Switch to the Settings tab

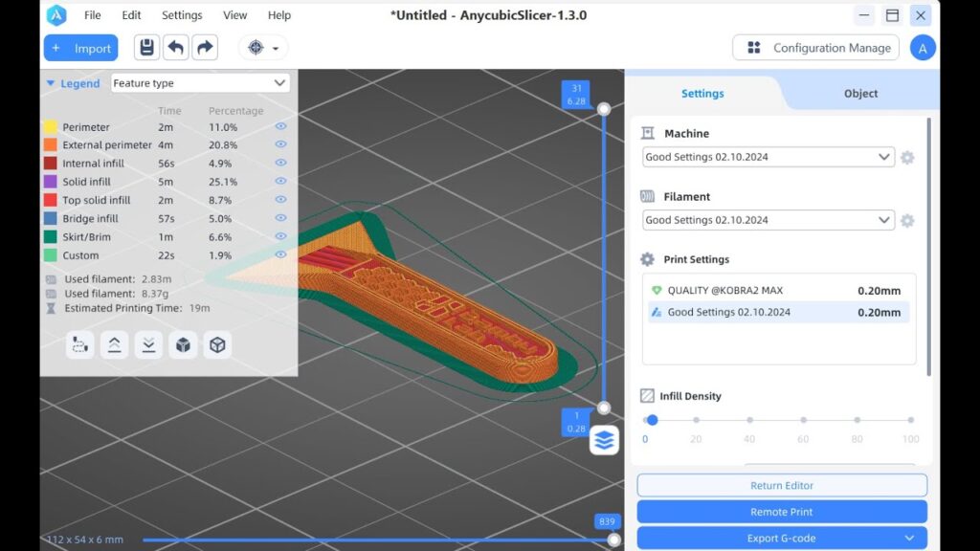(x=702, y=93)
